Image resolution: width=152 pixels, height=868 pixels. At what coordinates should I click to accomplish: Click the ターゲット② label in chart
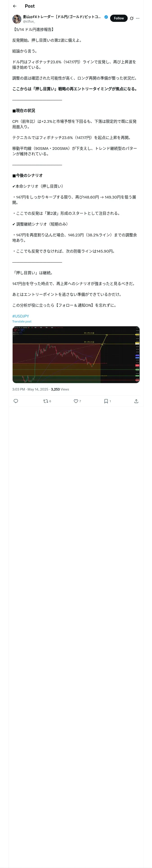click(89, 333)
